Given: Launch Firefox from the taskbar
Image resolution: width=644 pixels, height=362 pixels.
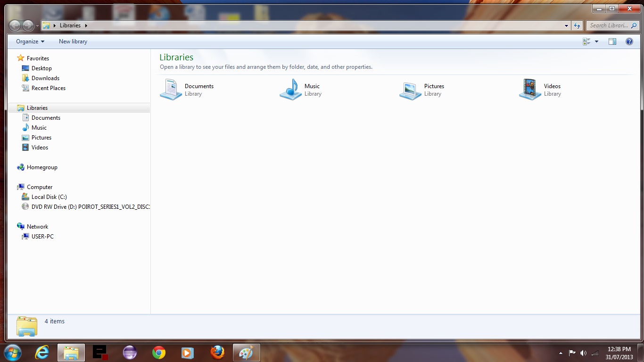Looking at the screenshot, I should coord(217,353).
